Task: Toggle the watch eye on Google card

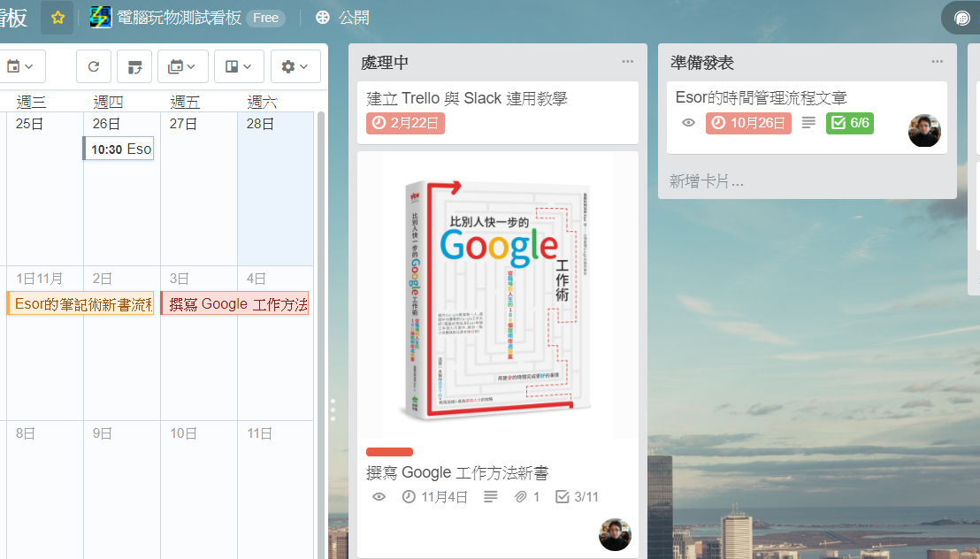Action: tap(379, 497)
